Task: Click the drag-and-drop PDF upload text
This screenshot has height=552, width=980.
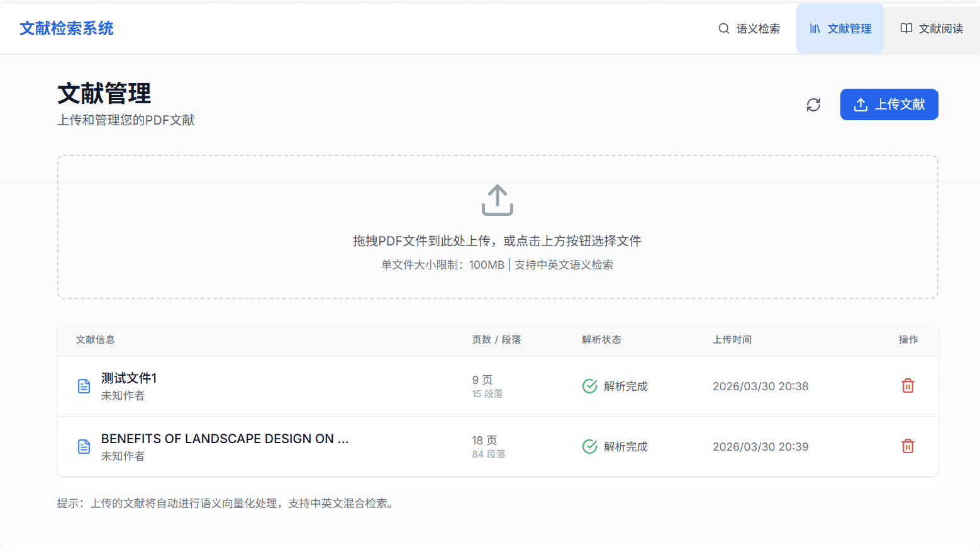Action: [x=497, y=241]
